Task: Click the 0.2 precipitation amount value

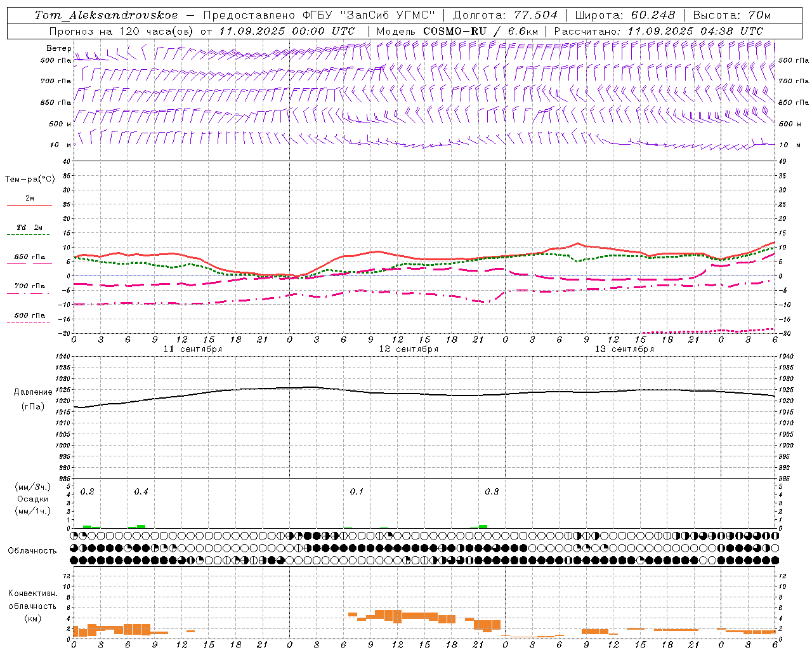Action: [x=88, y=492]
